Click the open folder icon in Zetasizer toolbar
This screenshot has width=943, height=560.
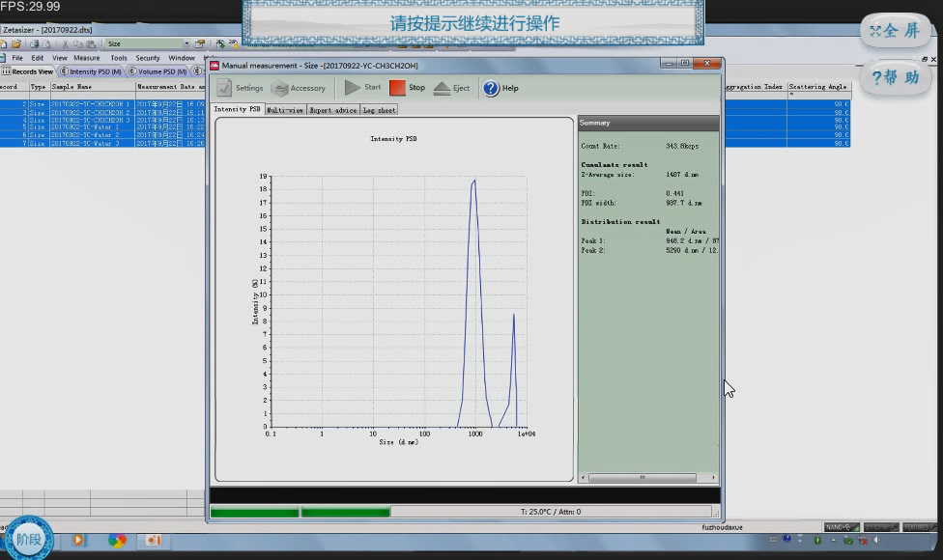click(17, 43)
